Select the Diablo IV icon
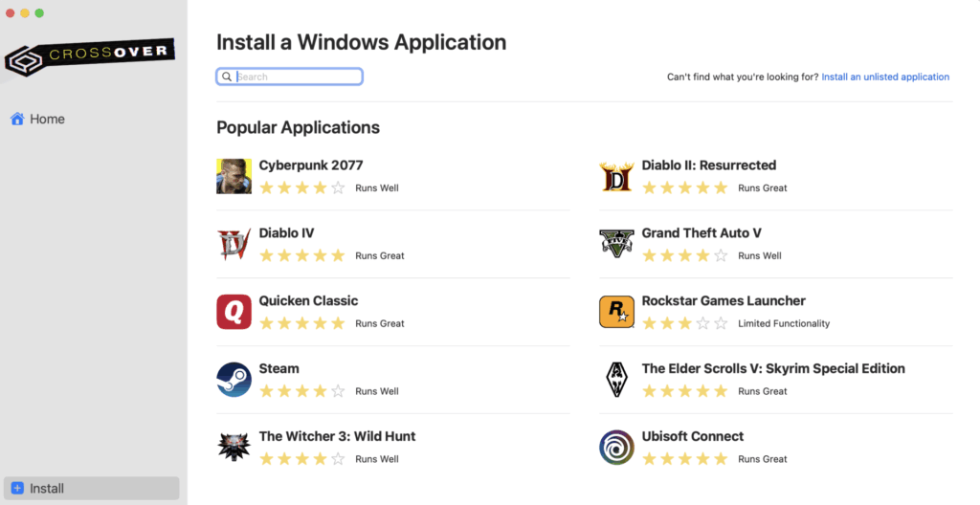This screenshot has width=980, height=505. pos(234,244)
